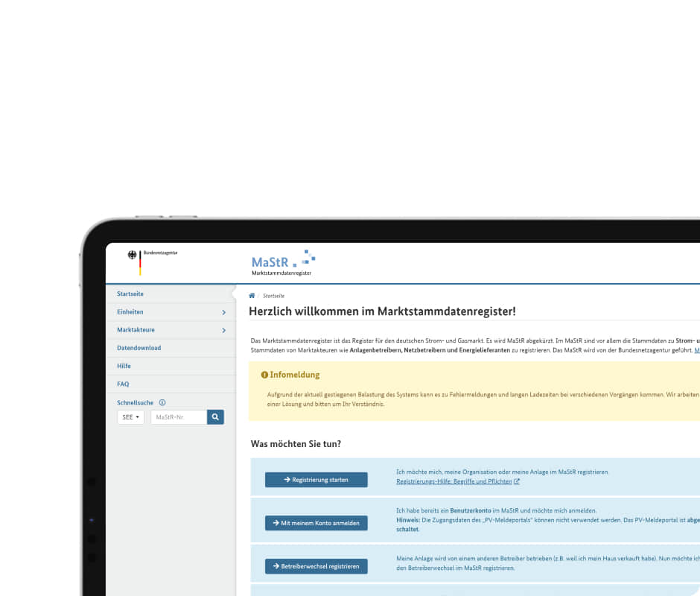Screen dimensions: 700x596
Task: Open the FAQ sidebar item
Action: coord(123,384)
